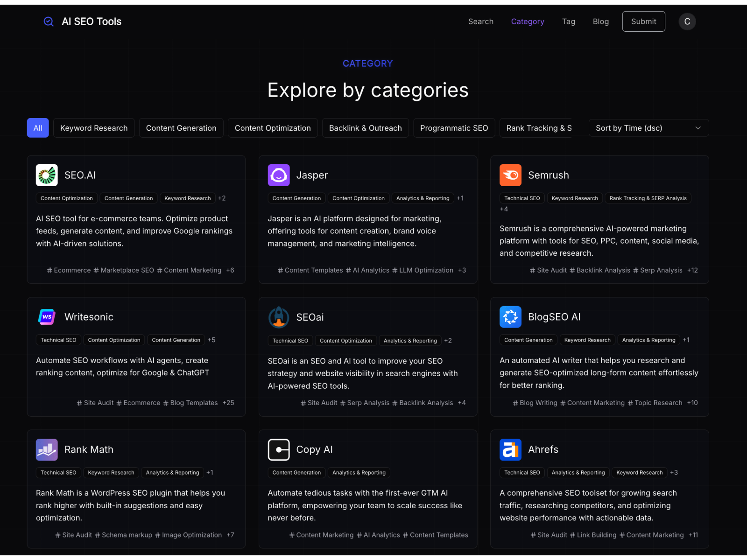Open the SEO.AI tool logo
Image resolution: width=747 pixels, height=560 pixels.
tap(47, 175)
